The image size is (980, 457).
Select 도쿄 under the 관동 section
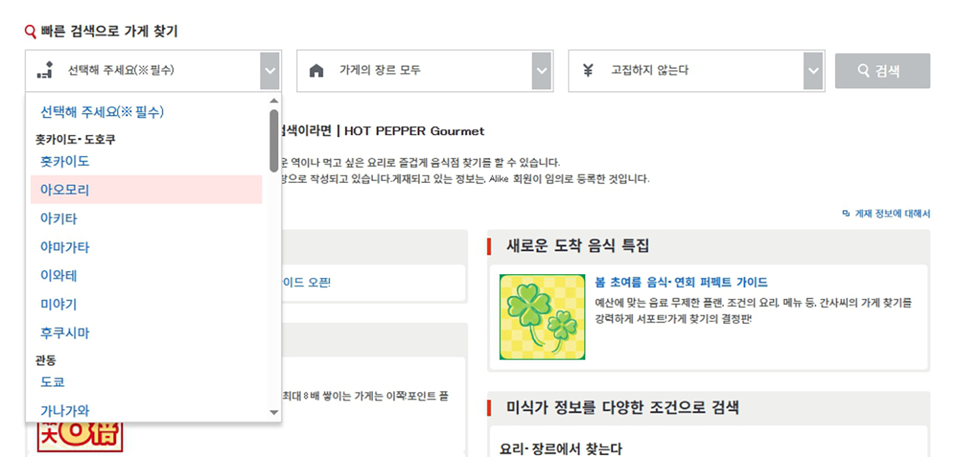(x=52, y=382)
